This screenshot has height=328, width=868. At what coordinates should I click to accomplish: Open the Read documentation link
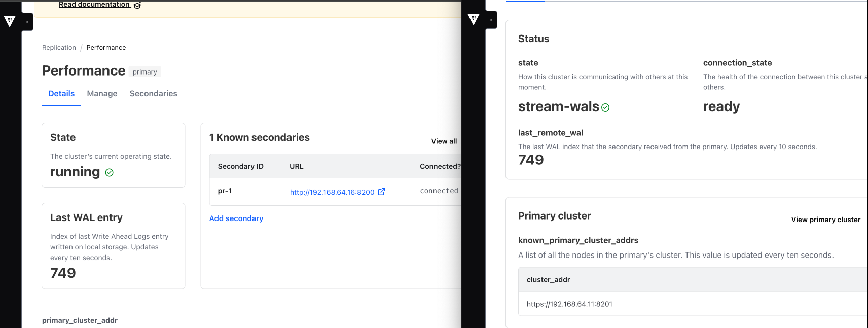tap(94, 5)
